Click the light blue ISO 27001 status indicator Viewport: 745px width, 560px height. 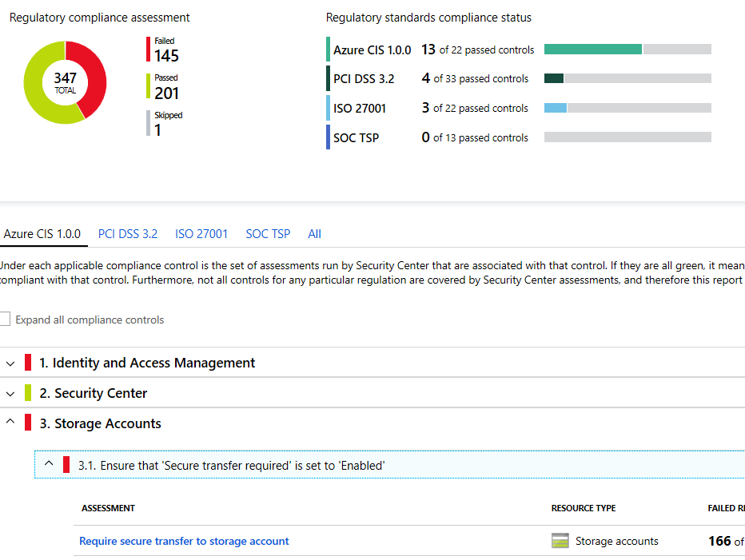pos(327,108)
